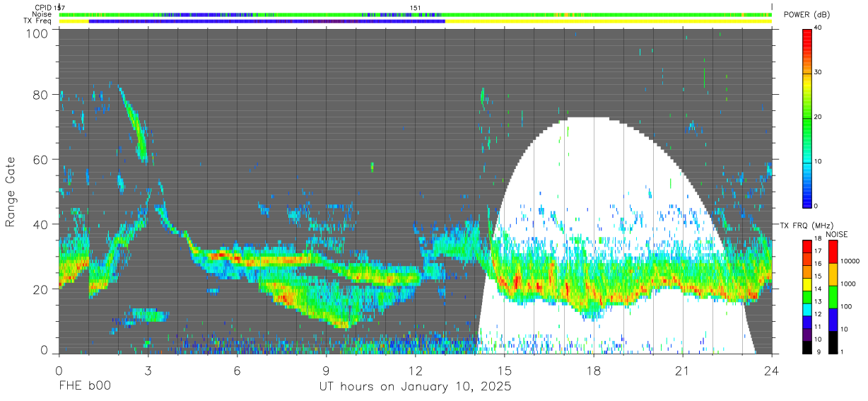This screenshot has width=868, height=401.
Task: Click the 'TX Freq' strip label at the top left
Action: coord(37,21)
